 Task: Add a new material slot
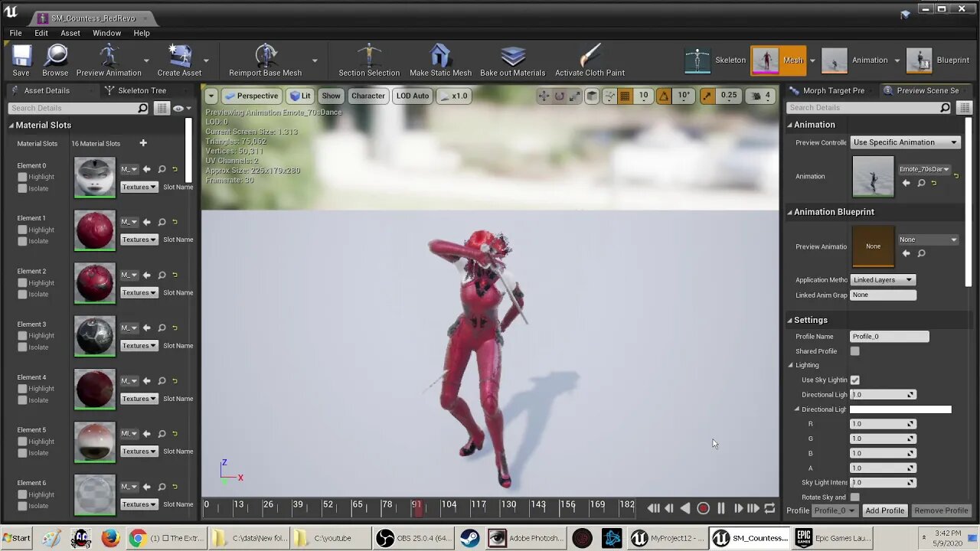(142, 143)
